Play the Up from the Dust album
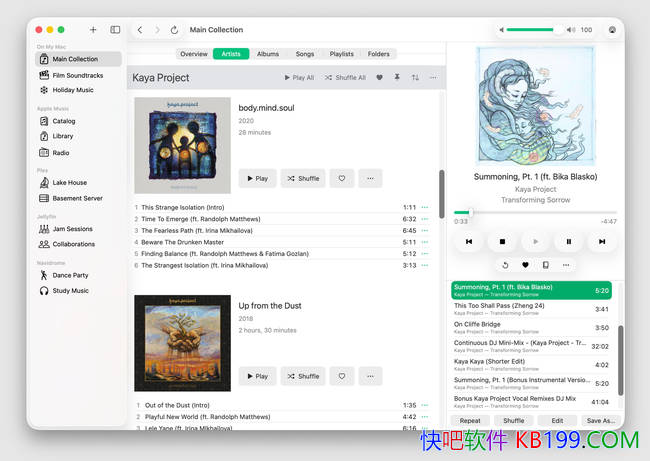This screenshot has height=461, width=650. point(257,376)
